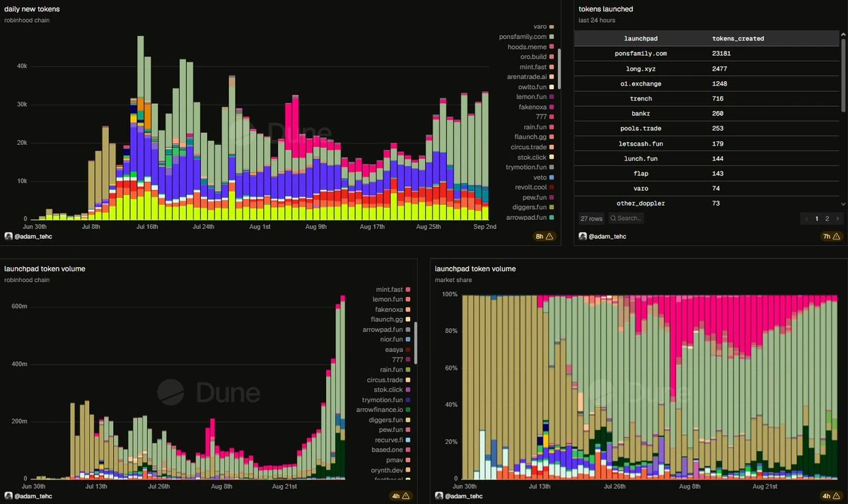This screenshot has width=848, height=504.
Task: Click diggers.fun swatch in volume chart legend
Action: pyautogui.click(x=408, y=420)
